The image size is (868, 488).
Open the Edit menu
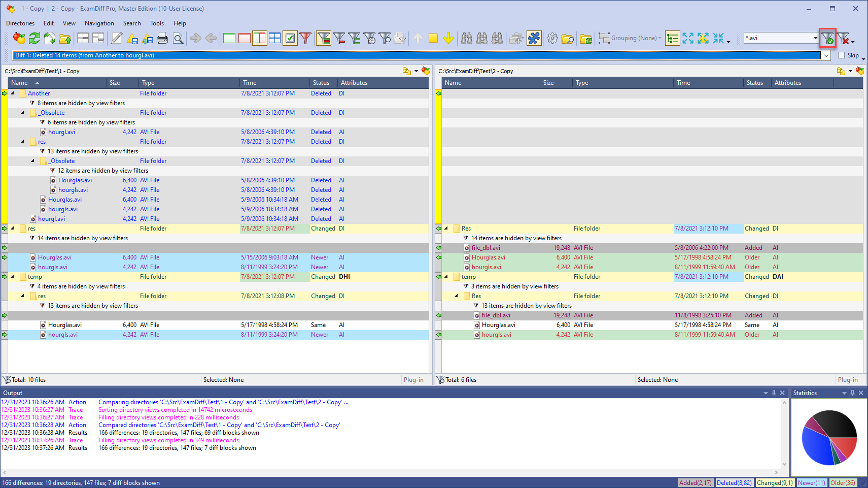pos(49,23)
